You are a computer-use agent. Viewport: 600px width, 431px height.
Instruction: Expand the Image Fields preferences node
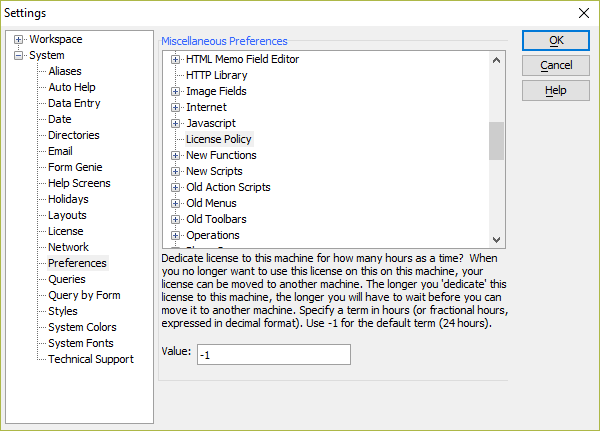point(175,91)
